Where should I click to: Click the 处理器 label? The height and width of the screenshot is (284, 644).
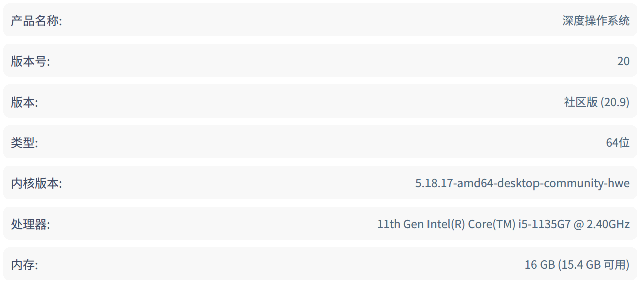[x=30, y=224]
